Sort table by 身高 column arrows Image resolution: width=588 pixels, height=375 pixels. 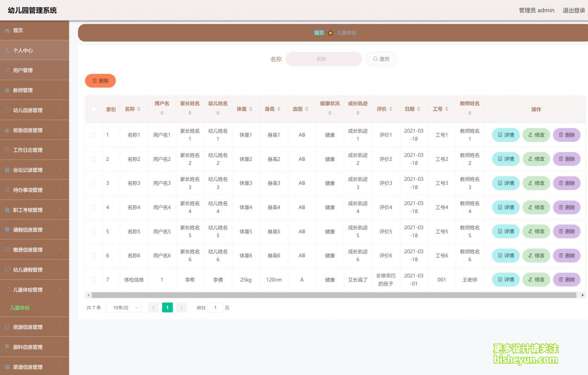(x=279, y=109)
